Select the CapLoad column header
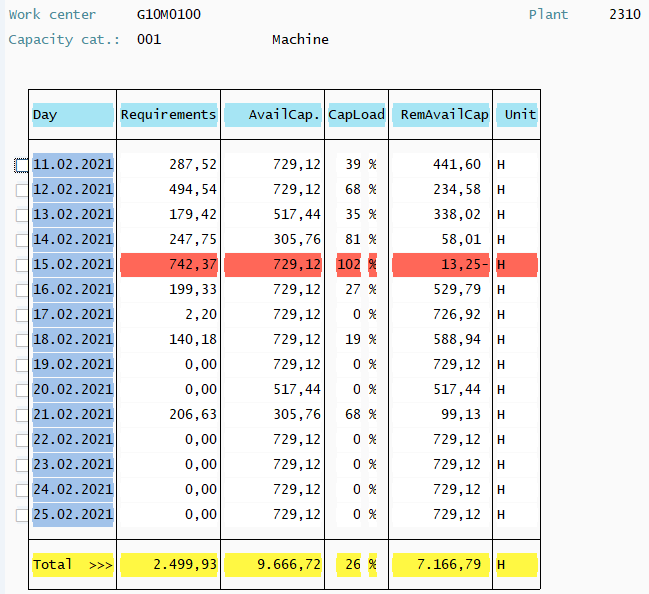The height and width of the screenshot is (594, 649). [x=356, y=115]
